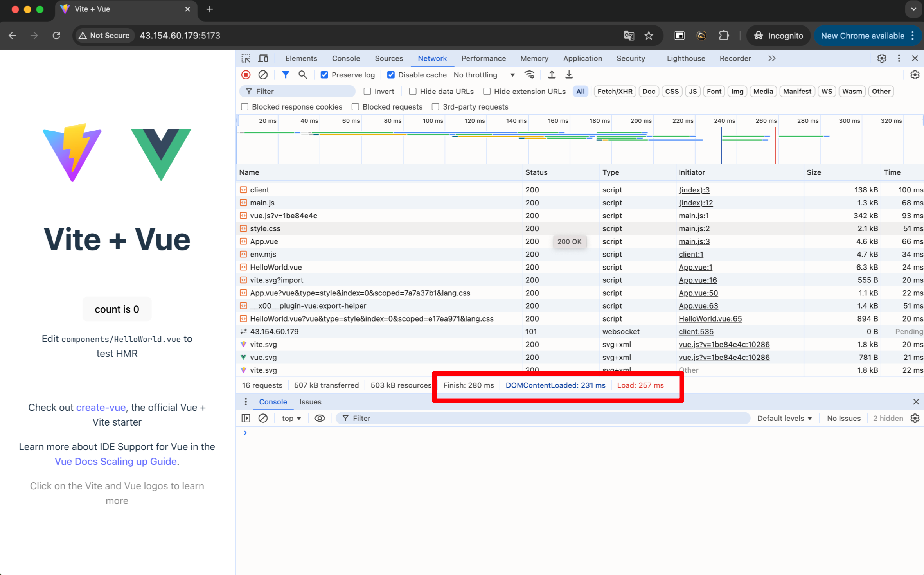Select the 43.154.60.179 websocket request

click(580, 331)
